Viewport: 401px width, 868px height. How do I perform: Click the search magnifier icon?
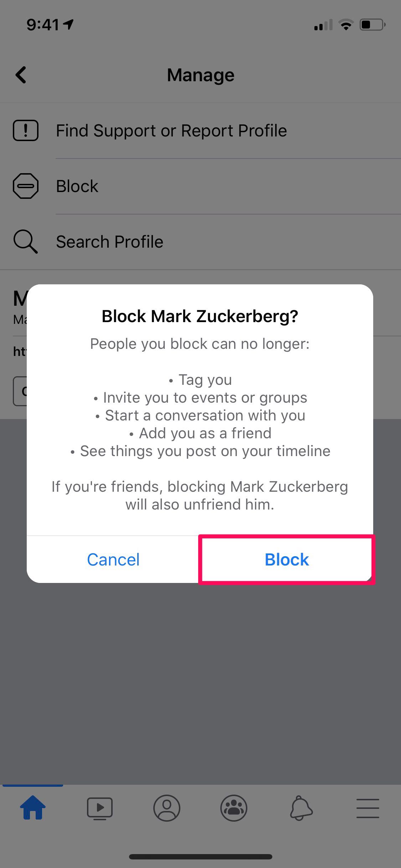tap(25, 242)
